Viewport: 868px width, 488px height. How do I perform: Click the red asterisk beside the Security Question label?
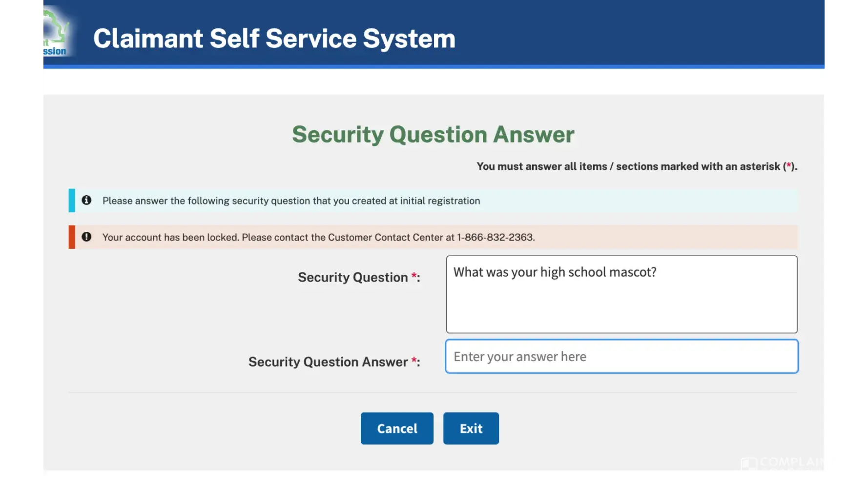(414, 276)
